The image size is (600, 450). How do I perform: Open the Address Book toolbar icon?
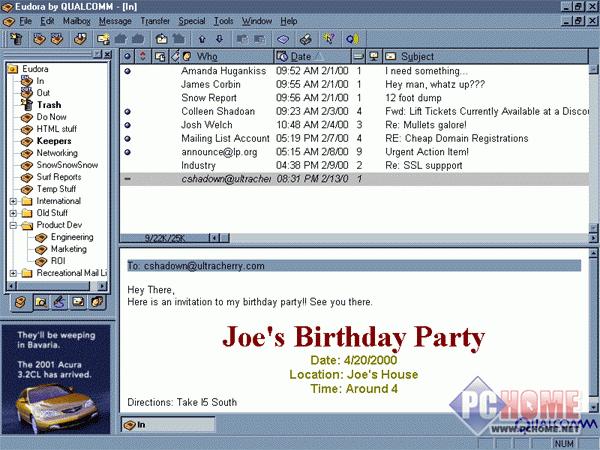(283, 39)
